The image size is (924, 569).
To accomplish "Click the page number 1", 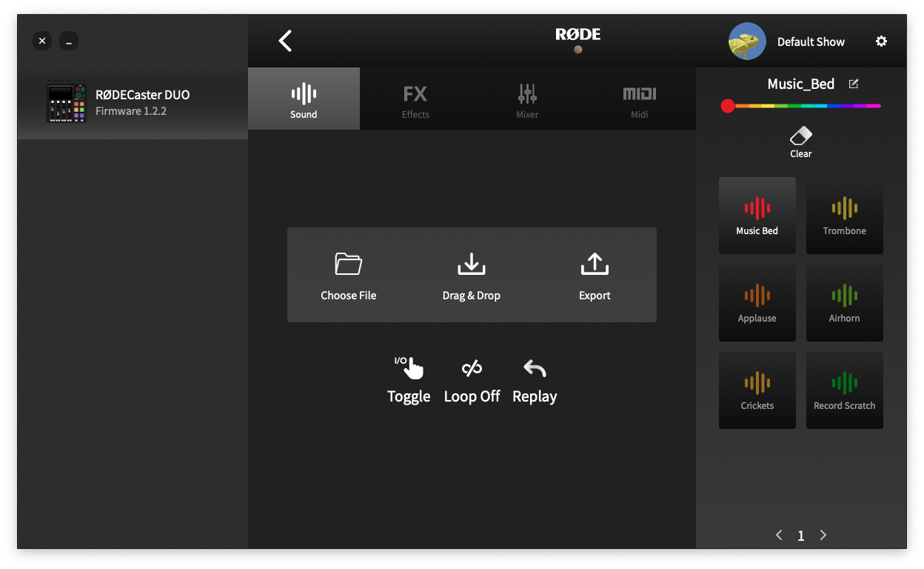I will (x=800, y=536).
